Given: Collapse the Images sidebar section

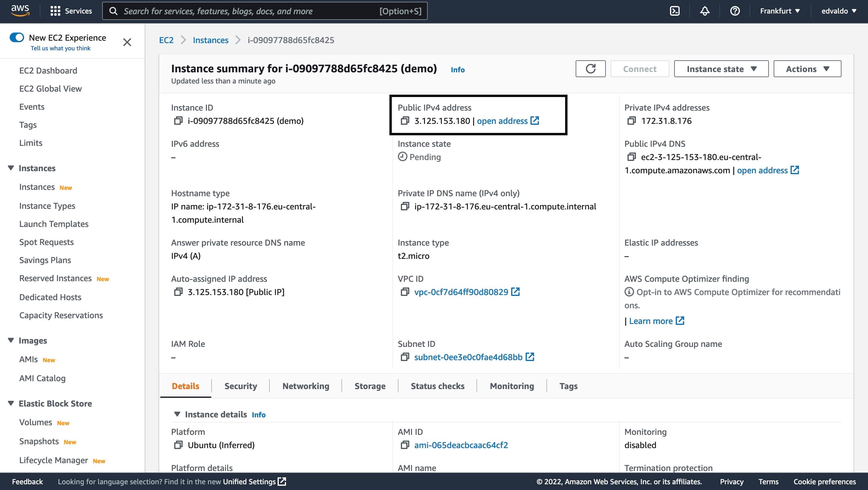Looking at the screenshot, I should pyautogui.click(x=11, y=340).
